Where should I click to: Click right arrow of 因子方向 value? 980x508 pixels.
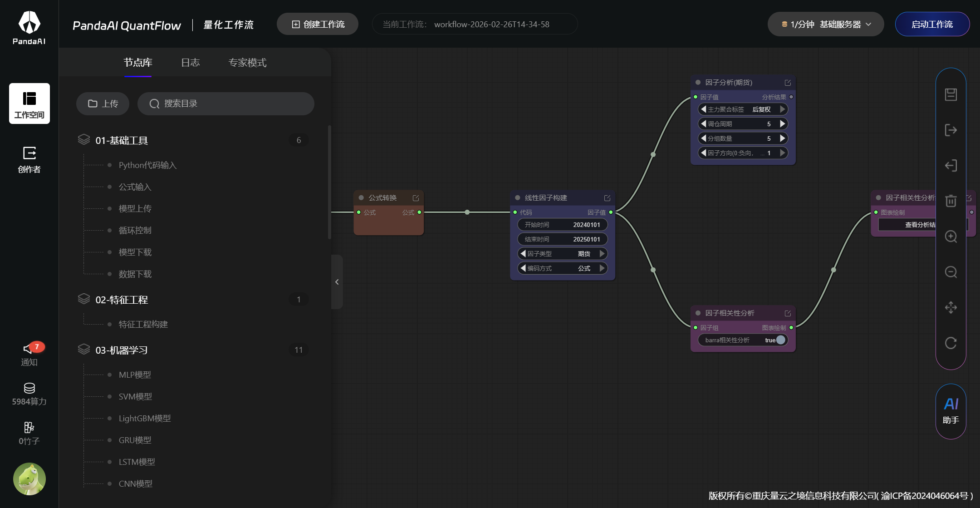[782, 153]
